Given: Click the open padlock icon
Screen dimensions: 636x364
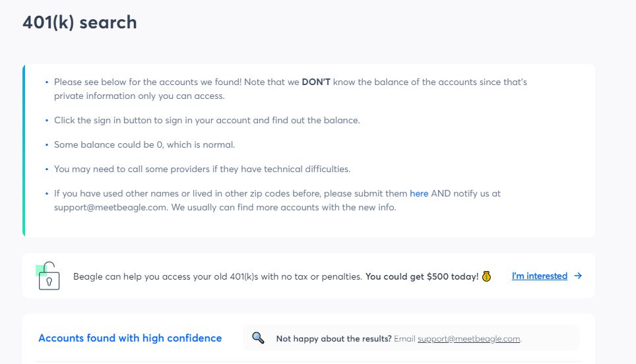Looking at the screenshot, I should 49,276.
